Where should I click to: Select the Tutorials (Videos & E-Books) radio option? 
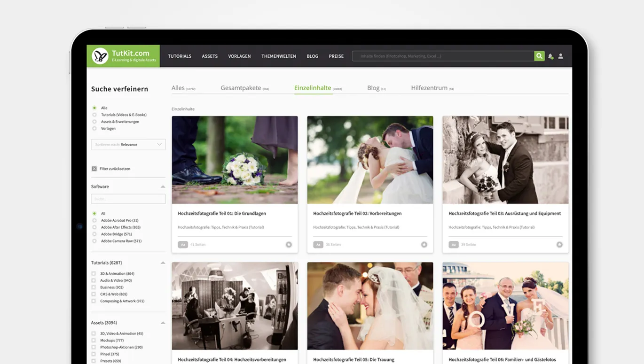94,115
